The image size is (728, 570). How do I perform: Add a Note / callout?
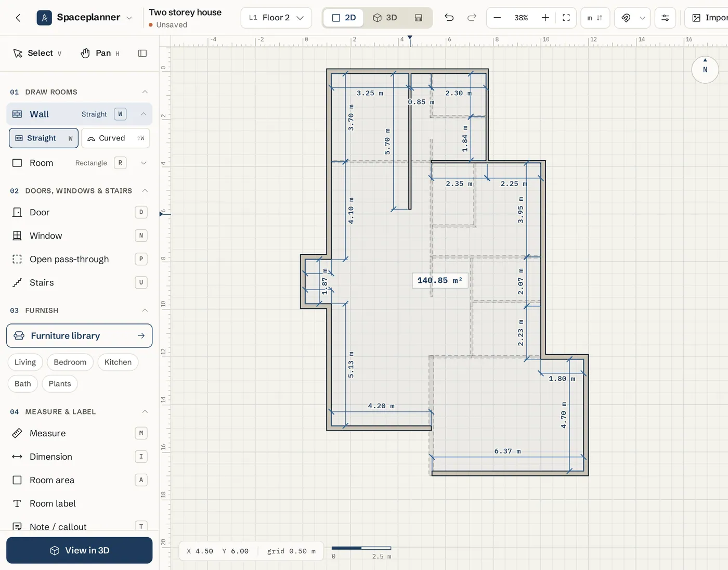(80, 526)
